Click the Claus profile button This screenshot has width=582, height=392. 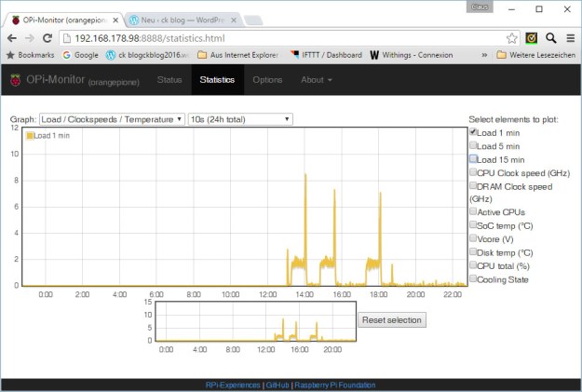coord(480,7)
